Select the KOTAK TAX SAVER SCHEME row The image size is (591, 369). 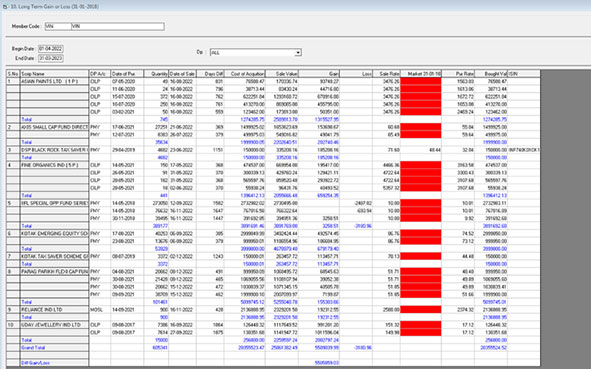click(54, 256)
